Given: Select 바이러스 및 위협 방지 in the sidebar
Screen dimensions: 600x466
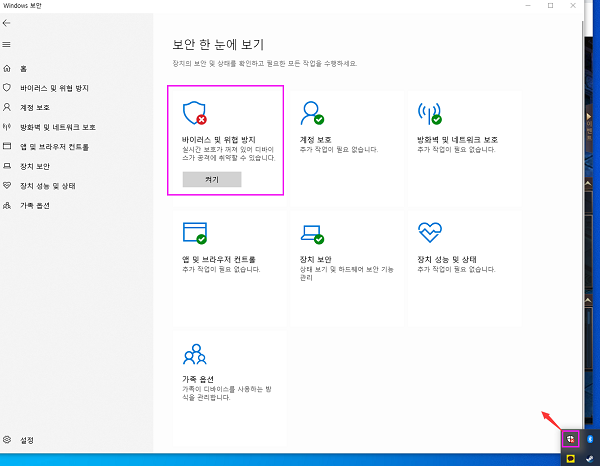Looking at the screenshot, I should click(54, 88).
